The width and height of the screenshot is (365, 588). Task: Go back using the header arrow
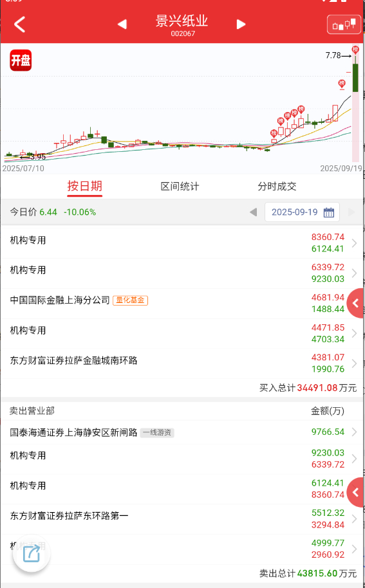coord(19,24)
